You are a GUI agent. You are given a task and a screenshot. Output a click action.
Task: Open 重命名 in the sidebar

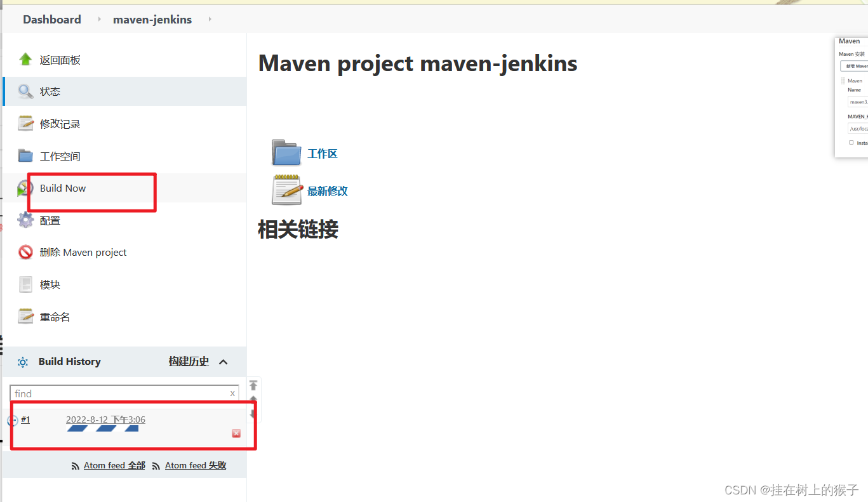55,317
